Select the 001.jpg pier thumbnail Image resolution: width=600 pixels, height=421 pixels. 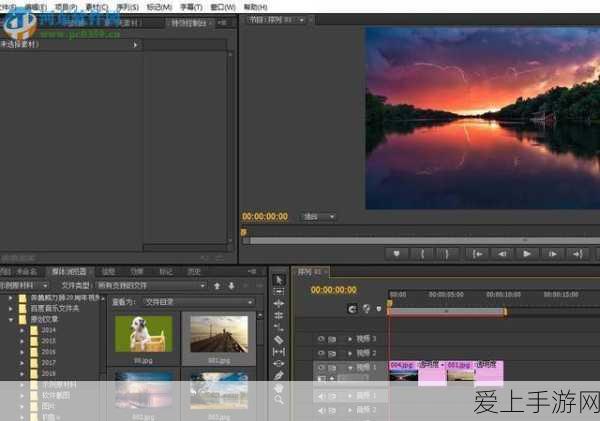click(x=219, y=334)
